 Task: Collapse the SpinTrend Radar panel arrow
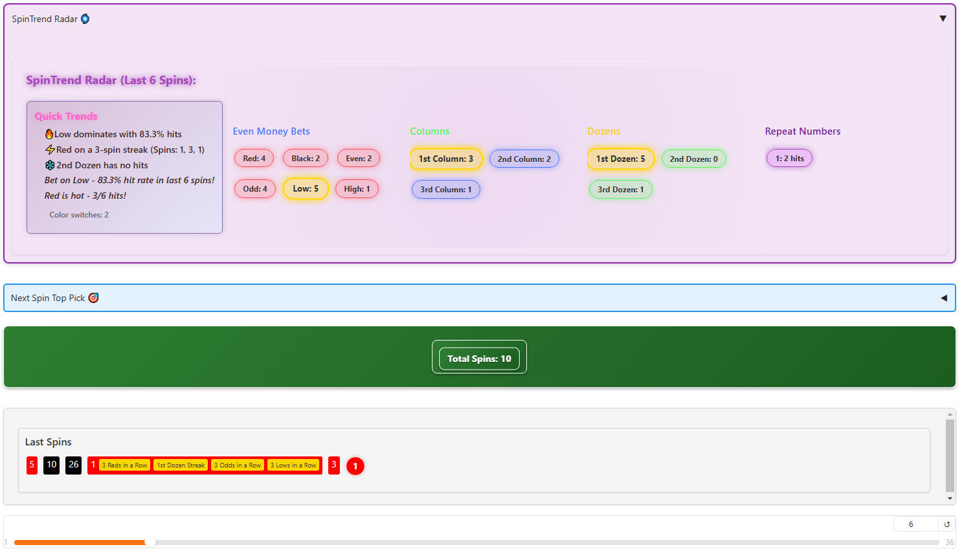(943, 19)
